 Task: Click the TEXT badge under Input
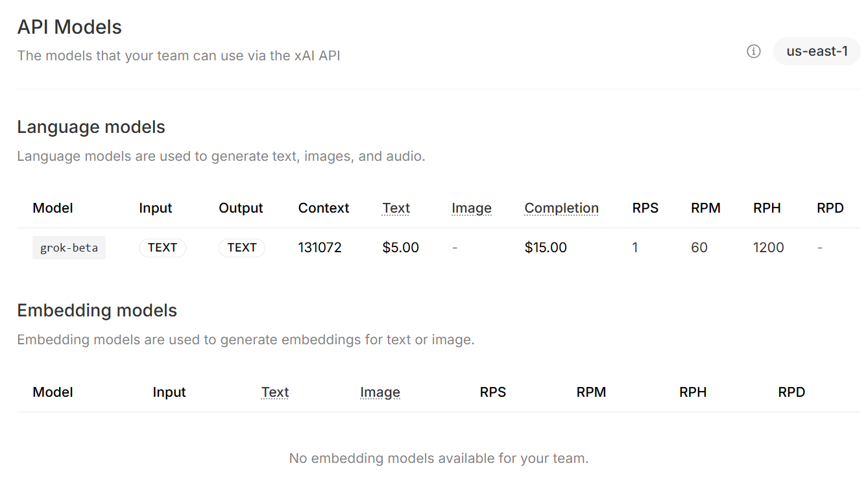[162, 248]
